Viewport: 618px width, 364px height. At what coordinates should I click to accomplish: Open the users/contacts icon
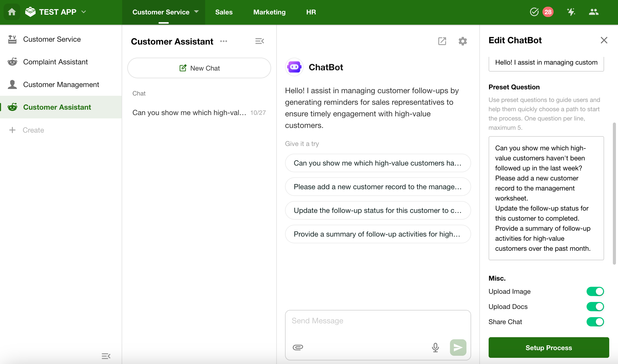click(x=594, y=12)
